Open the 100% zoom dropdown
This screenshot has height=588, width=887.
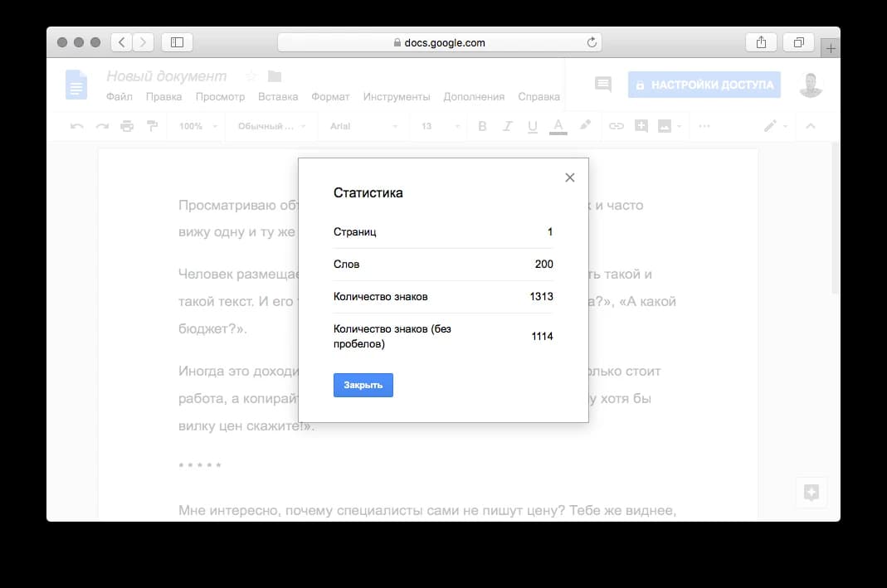coord(198,126)
